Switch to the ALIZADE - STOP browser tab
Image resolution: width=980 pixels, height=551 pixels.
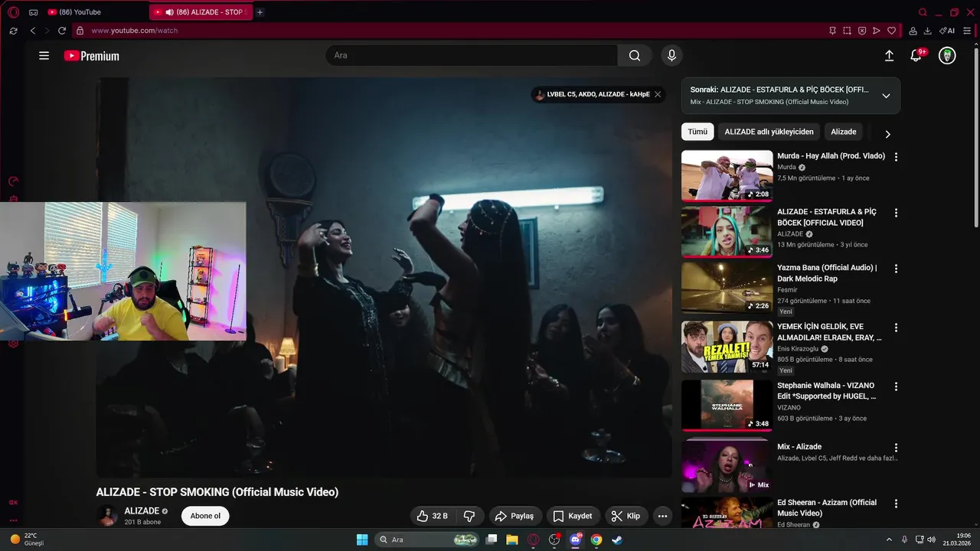[201, 12]
